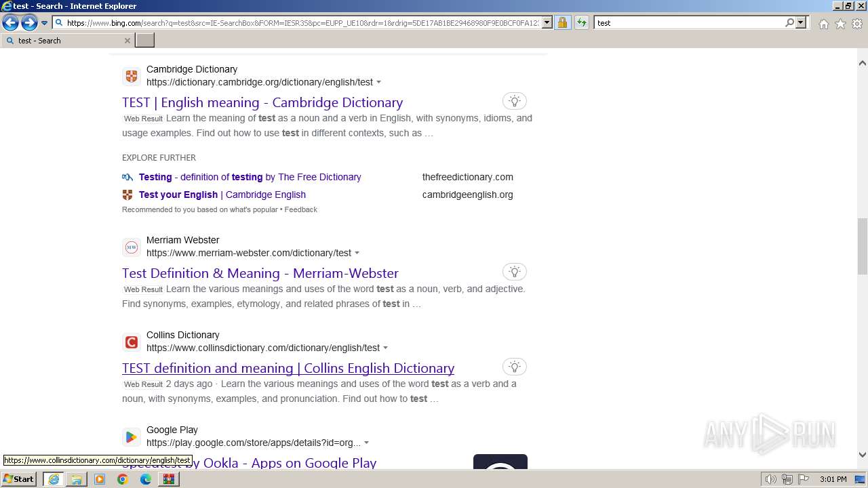
Task: Click lightbulb icon beside Collins result
Action: pyautogui.click(x=515, y=367)
